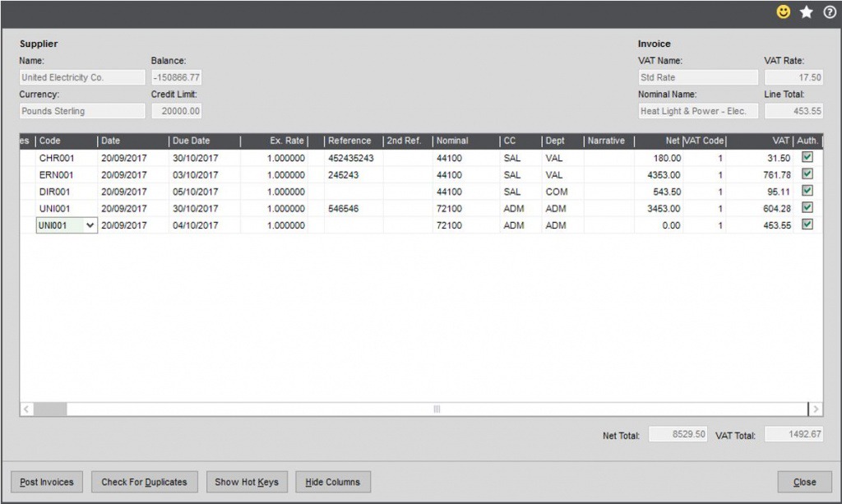The height and width of the screenshot is (504, 842).
Task: Untick Auth. checkbox on the 453.55 VAT row
Action: tap(807, 224)
